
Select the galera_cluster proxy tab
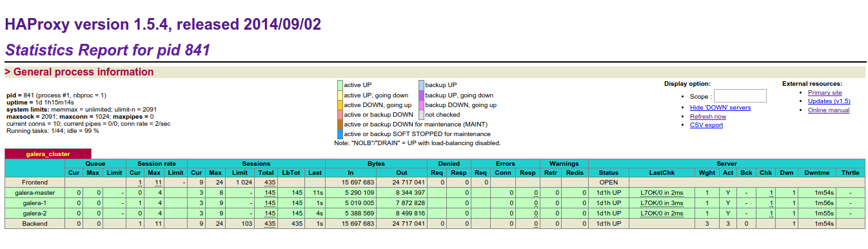pos(48,154)
